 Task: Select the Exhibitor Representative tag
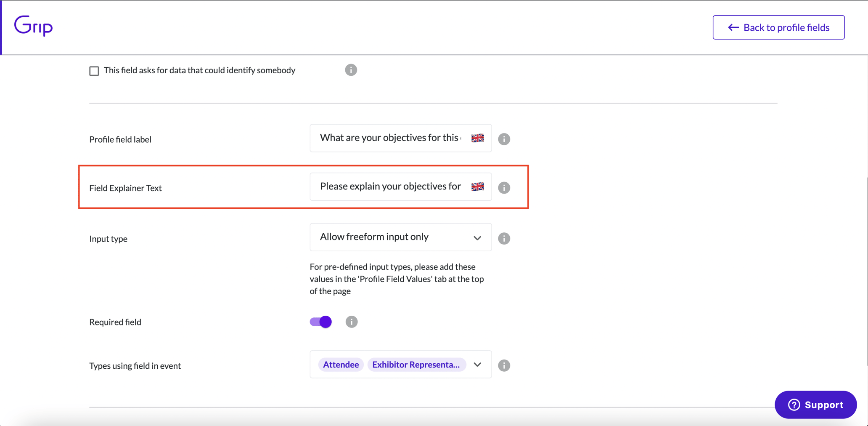[416, 365]
